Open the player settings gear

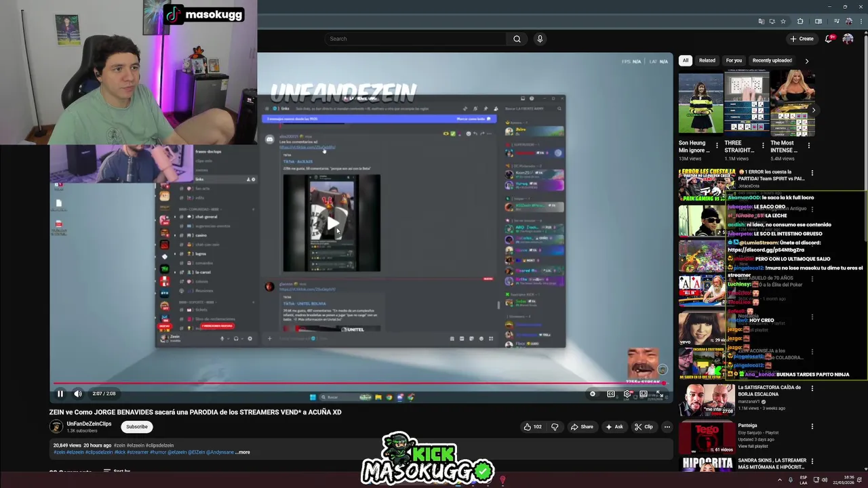pos(627,394)
